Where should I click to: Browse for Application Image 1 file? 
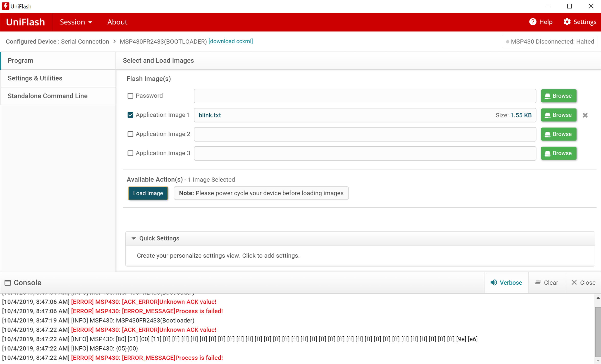coord(558,115)
